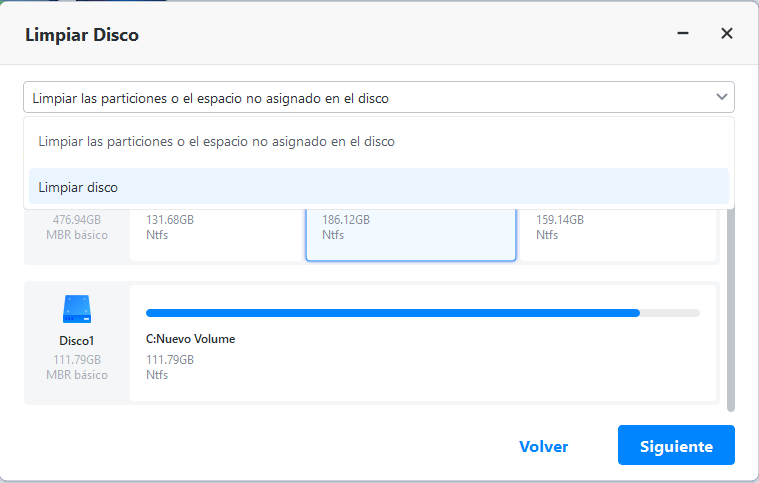Click the 111.79GB Ntfs text under C:Nuevo Volume
The height and width of the screenshot is (483, 759).
(170, 367)
